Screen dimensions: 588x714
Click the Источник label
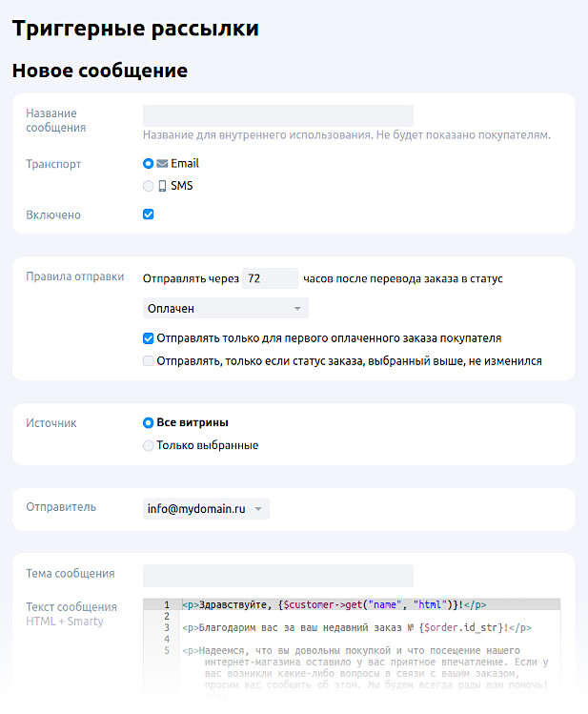[x=51, y=423]
